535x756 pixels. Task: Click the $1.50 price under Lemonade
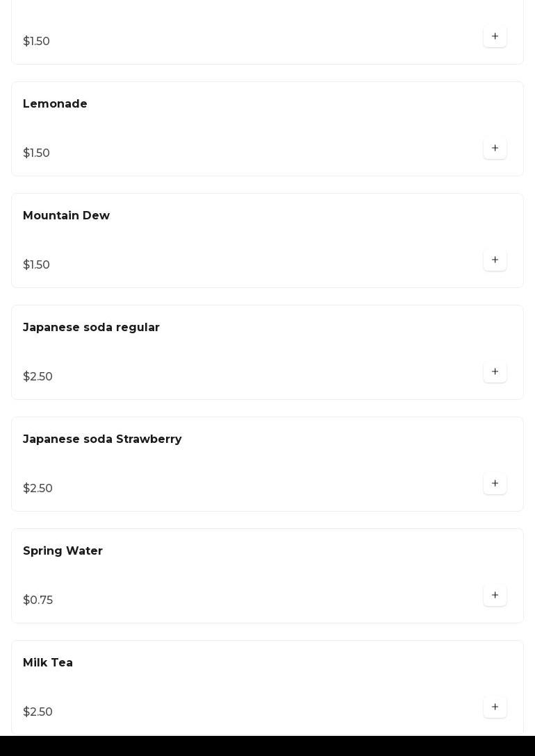[x=36, y=153]
